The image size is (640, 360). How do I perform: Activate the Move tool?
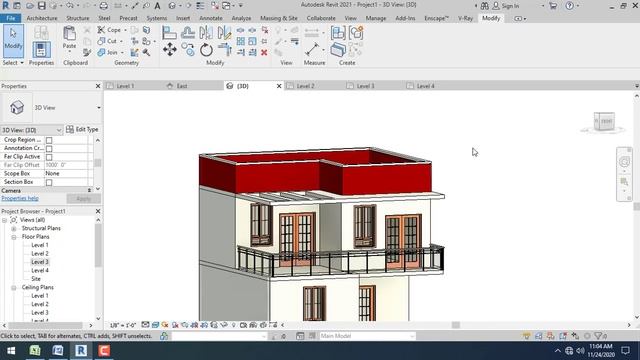169,50
